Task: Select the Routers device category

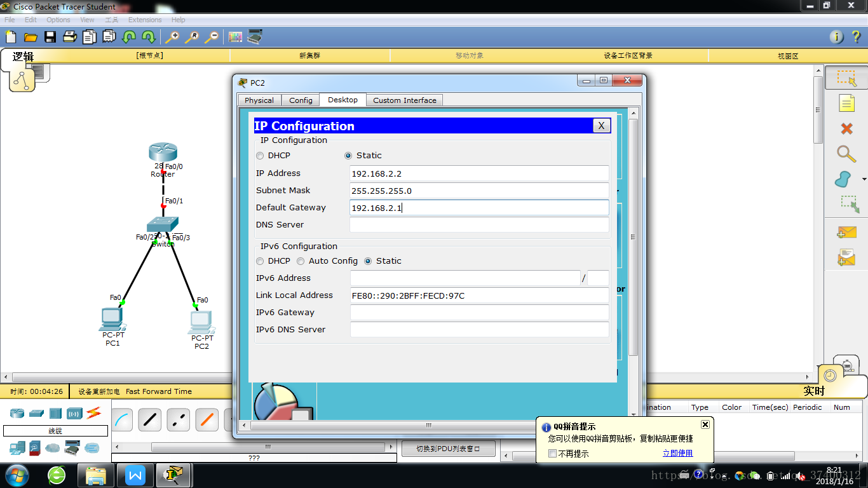Action: pos(17,414)
